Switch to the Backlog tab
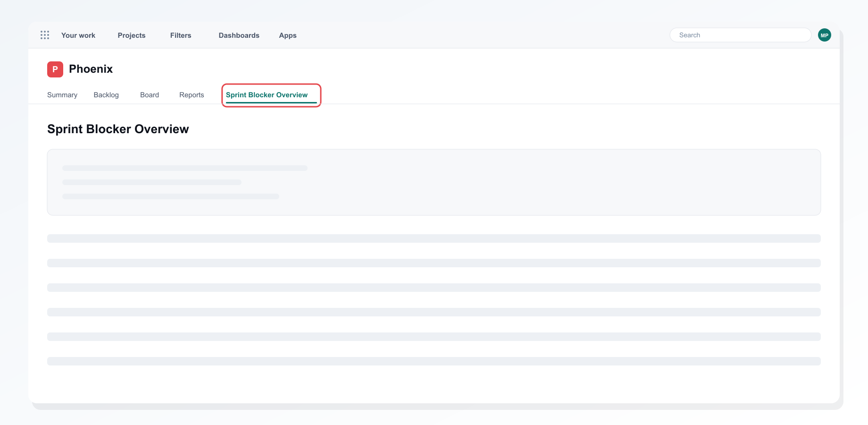Image resolution: width=868 pixels, height=425 pixels. [x=106, y=95]
